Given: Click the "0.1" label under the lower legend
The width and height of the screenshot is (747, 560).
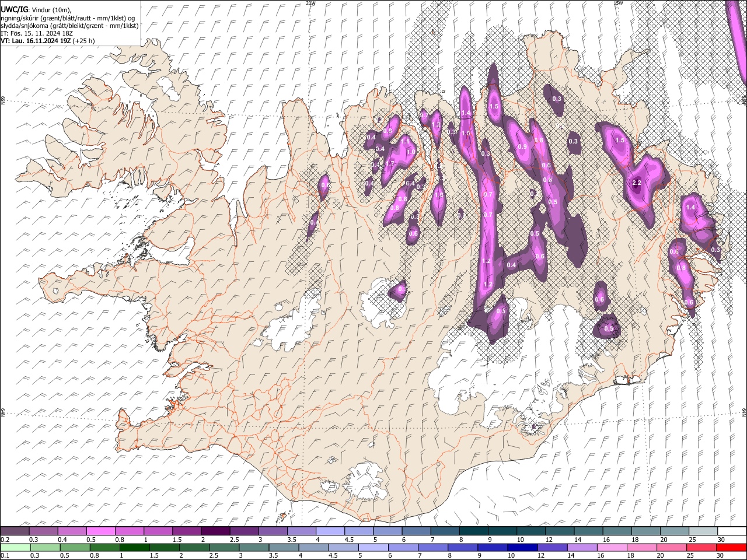Looking at the screenshot, I should coord(5,555).
